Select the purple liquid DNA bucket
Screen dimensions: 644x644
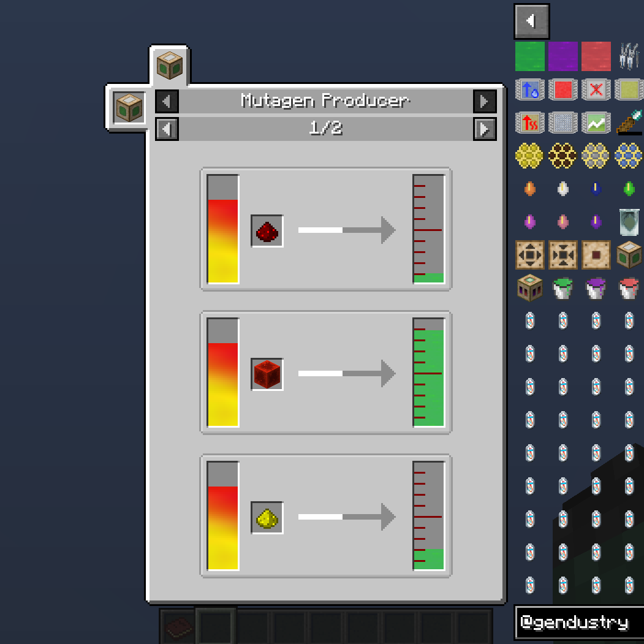point(596,288)
